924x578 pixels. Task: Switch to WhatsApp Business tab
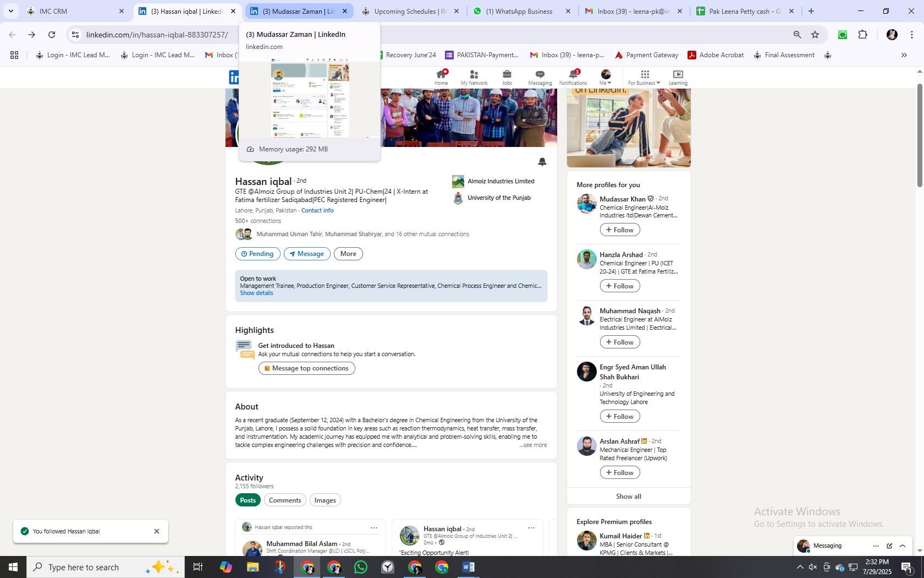521,11
